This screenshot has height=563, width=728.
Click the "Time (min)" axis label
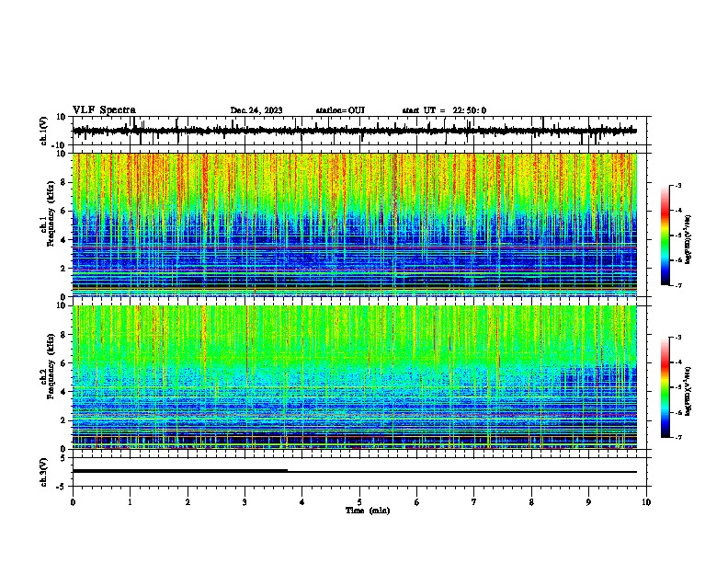coord(368,511)
